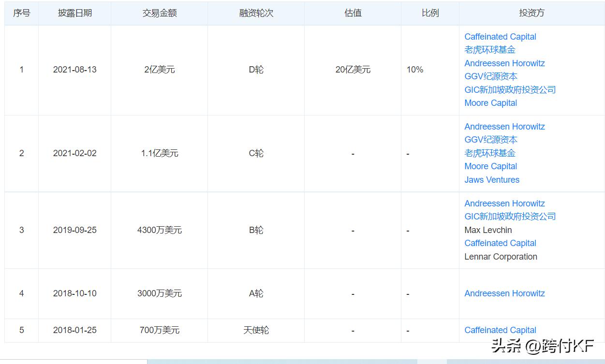
Task: Select the date 2018-10-10
Action: [74, 293]
